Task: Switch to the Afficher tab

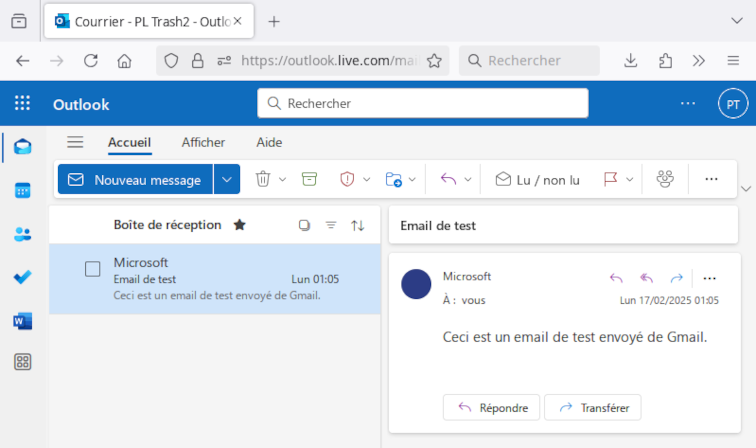Action: click(203, 143)
